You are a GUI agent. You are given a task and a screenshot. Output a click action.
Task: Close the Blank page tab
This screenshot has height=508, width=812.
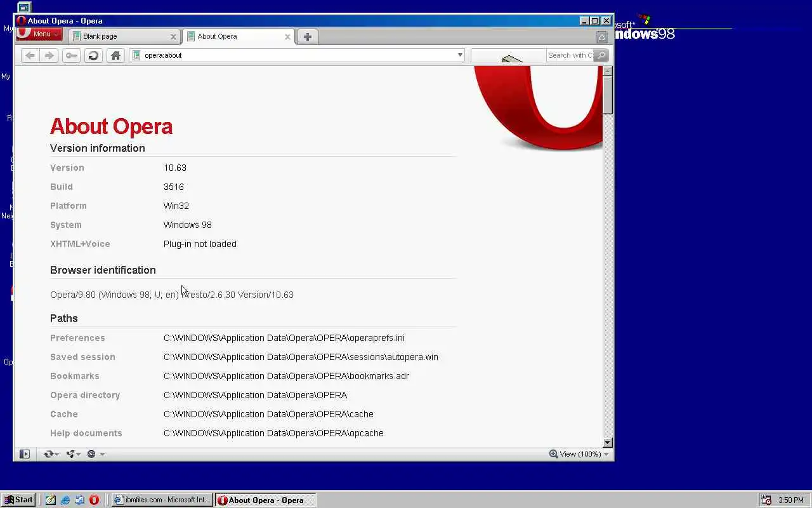coord(173,37)
